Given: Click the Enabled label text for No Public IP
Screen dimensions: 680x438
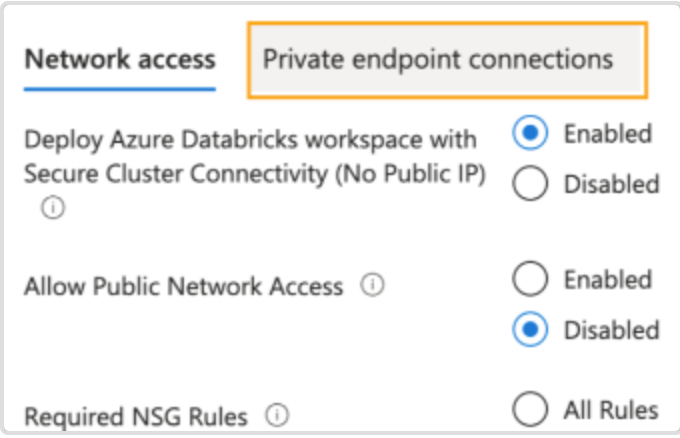Looking at the screenshot, I should (608, 133).
